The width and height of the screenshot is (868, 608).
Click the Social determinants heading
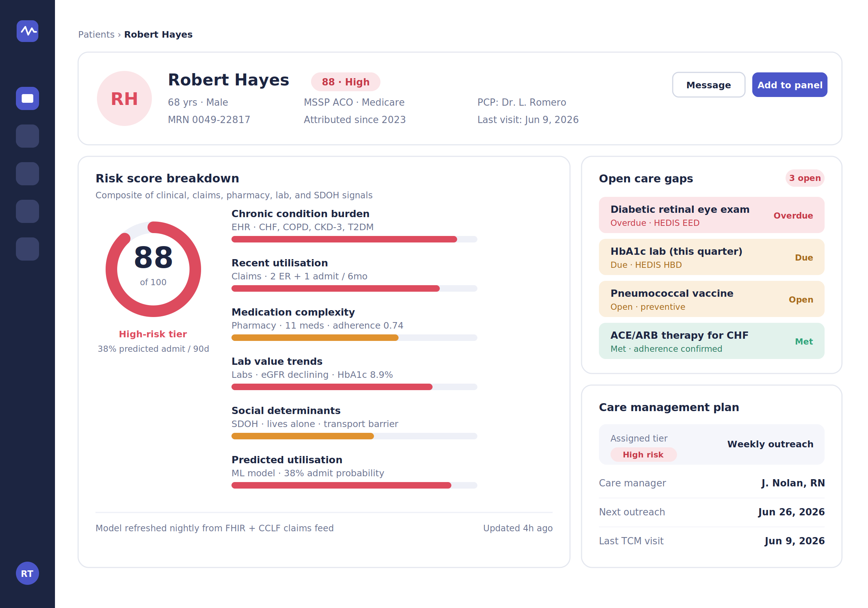coord(286,410)
